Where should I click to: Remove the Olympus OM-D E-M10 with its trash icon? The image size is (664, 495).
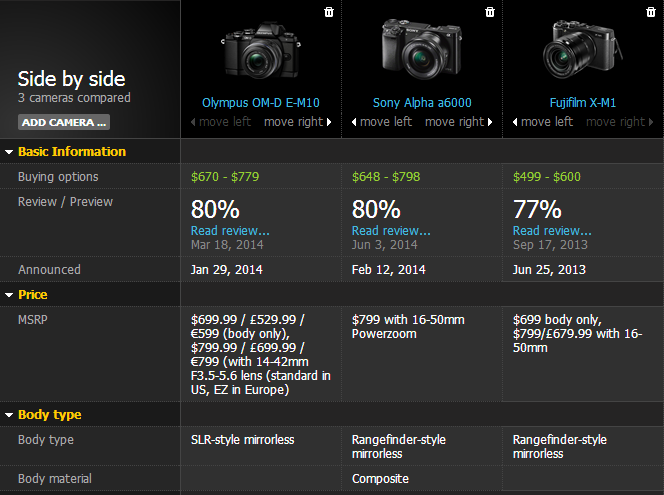pos(329,12)
